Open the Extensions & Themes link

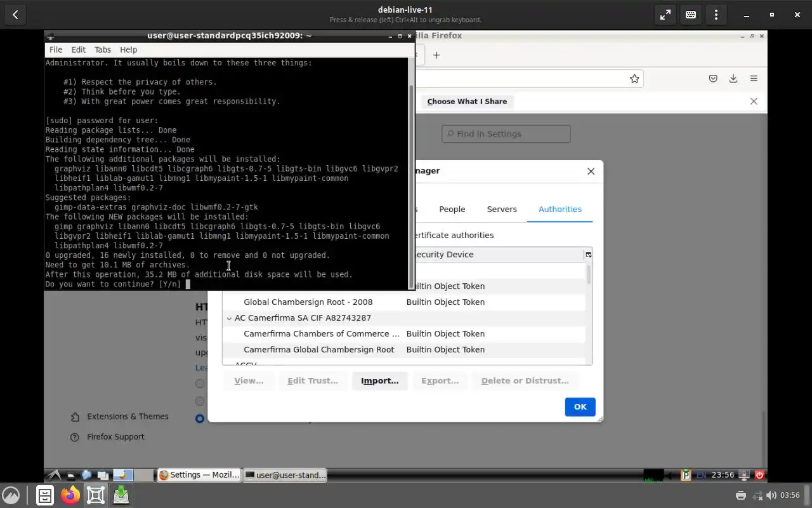coord(120,417)
